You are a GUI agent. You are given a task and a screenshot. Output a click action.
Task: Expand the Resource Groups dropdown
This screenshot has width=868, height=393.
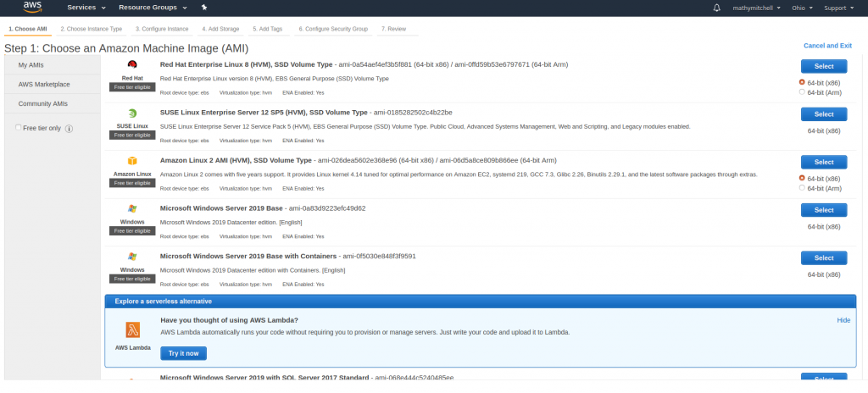tap(153, 8)
